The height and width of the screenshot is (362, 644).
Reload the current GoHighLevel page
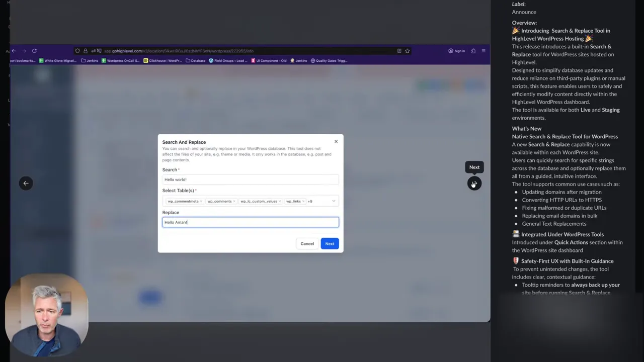[34, 51]
